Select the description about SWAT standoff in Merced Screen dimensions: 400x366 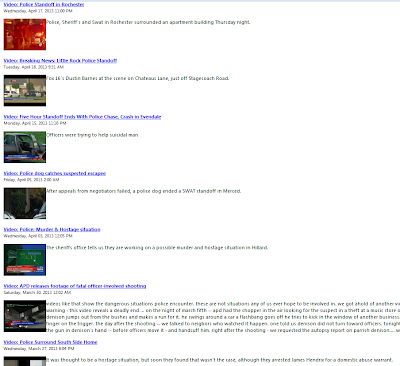[x=143, y=191]
